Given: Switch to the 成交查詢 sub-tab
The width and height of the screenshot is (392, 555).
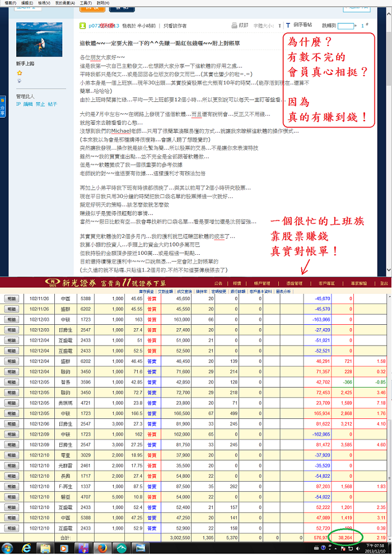Looking at the screenshot, I should [184, 292].
